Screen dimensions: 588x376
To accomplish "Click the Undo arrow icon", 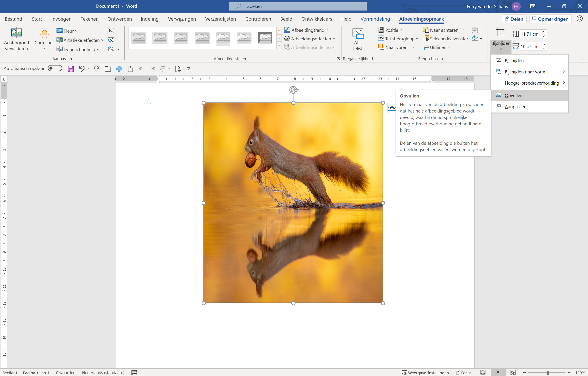I will [82, 69].
